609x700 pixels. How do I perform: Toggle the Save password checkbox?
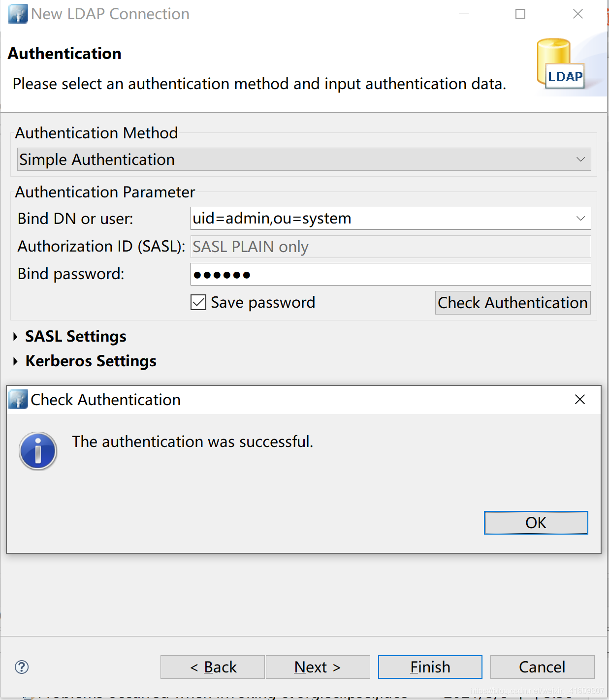198,302
